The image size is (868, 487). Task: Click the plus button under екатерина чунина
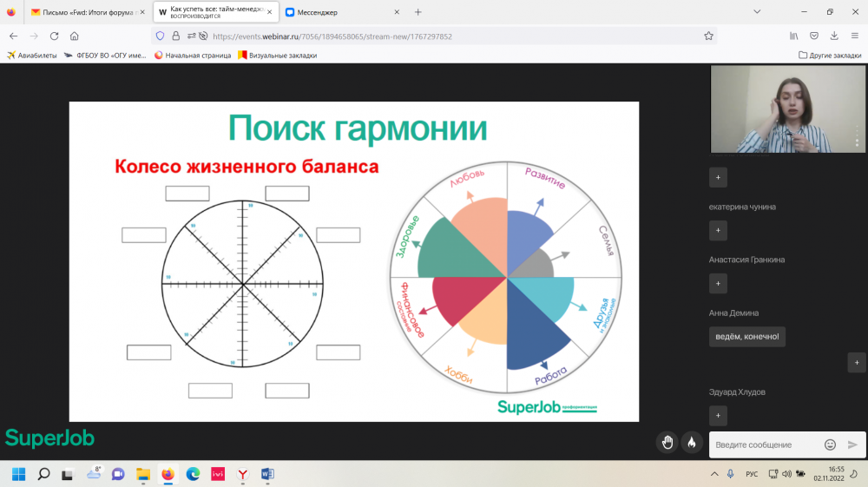[718, 230]
